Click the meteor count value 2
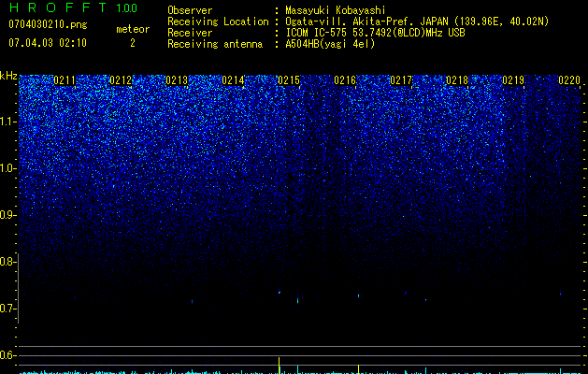588x374 pixels. pos(133,43)
